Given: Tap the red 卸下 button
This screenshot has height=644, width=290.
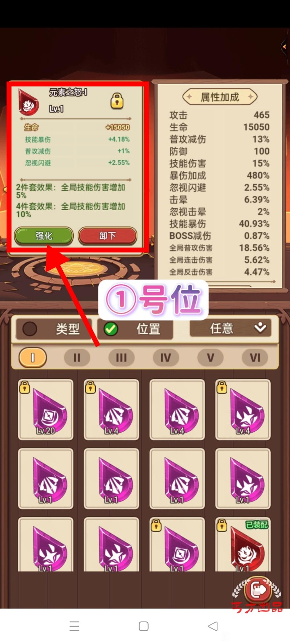Looking at the screenshot, I should pyautogui.click(x=108, y=236).
